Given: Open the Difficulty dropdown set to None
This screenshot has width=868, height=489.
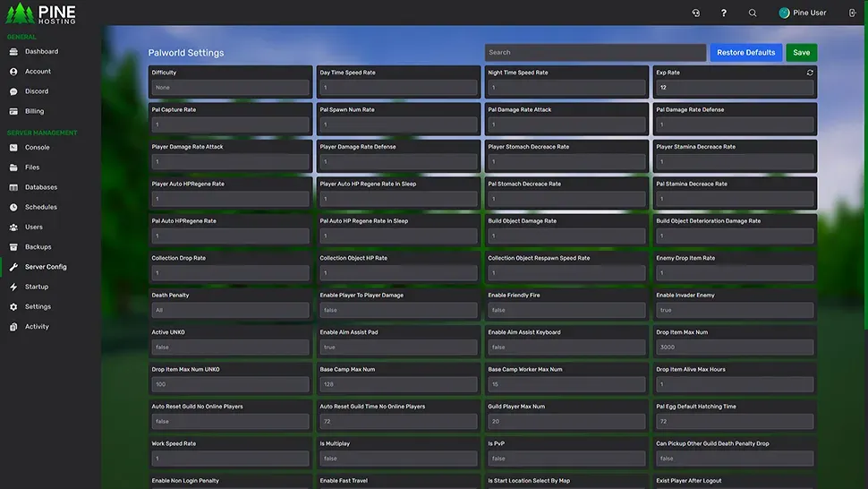Looking at the screenshot, I should point(230,88).
